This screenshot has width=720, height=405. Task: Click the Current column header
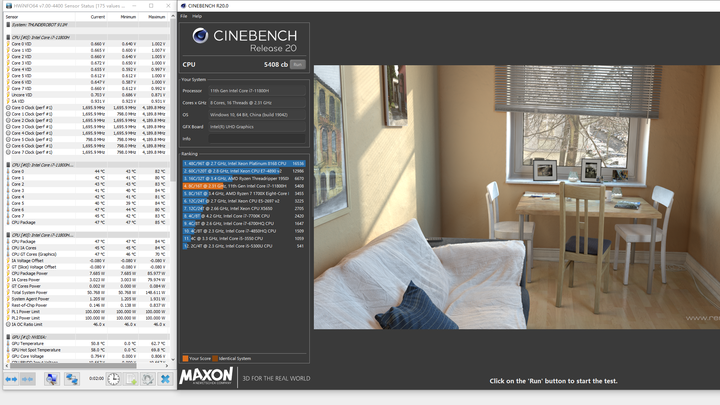click(x=98, y=17)
